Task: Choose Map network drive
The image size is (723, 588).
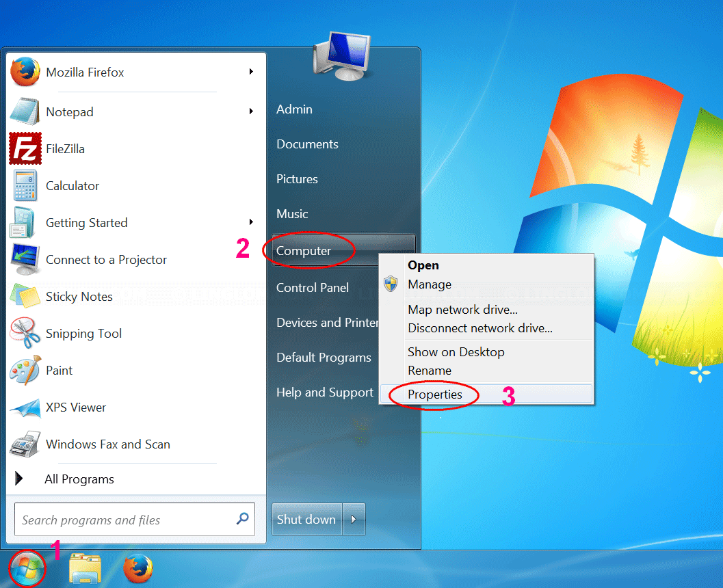Action: pos(462,310)
